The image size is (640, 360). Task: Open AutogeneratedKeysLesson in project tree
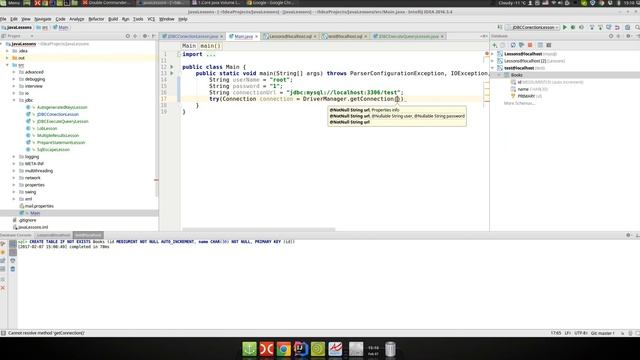[x=62, y=107]
